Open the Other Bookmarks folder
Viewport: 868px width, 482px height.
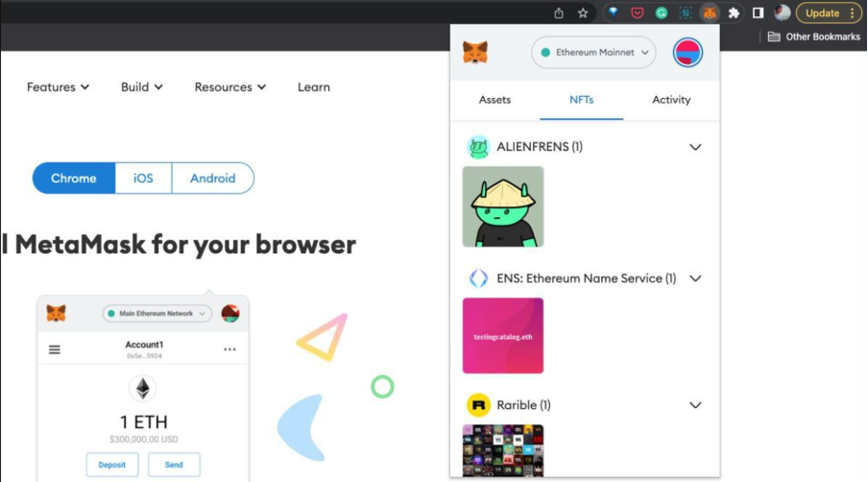pyautogui.click(x=814, y=36)
